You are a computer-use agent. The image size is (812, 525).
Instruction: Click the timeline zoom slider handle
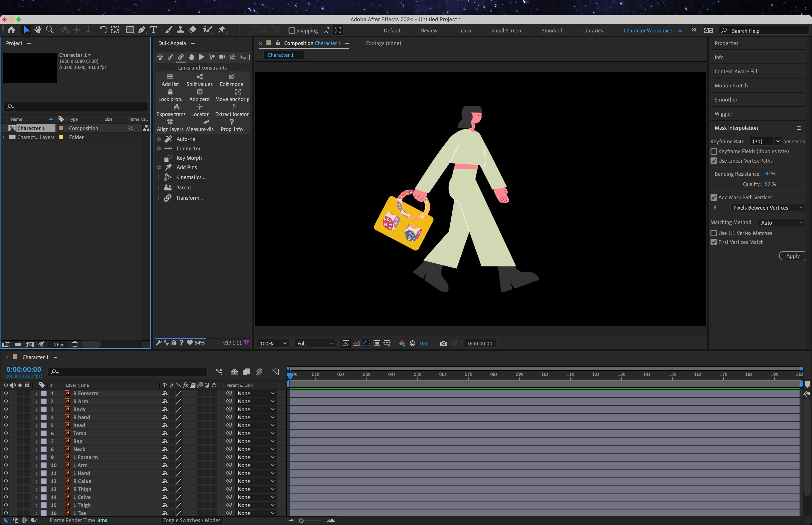point(301,521)
